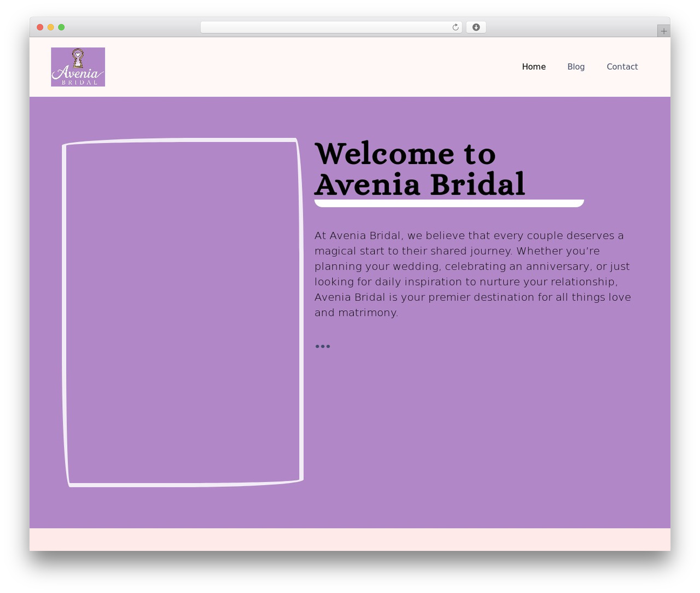
Task: Click the paragraph starting "At Avenia Bridal"
Action: pos(473,274)
